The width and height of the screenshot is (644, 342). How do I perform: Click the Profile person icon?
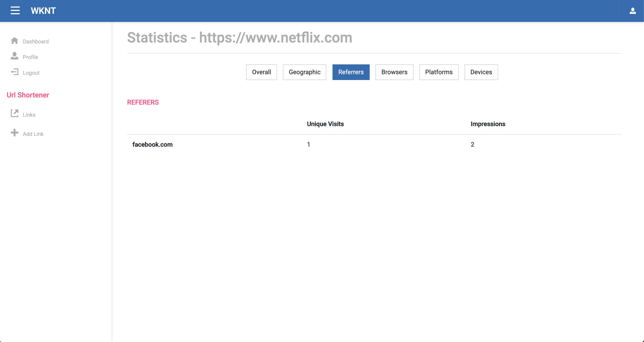[x=15, y=56]
